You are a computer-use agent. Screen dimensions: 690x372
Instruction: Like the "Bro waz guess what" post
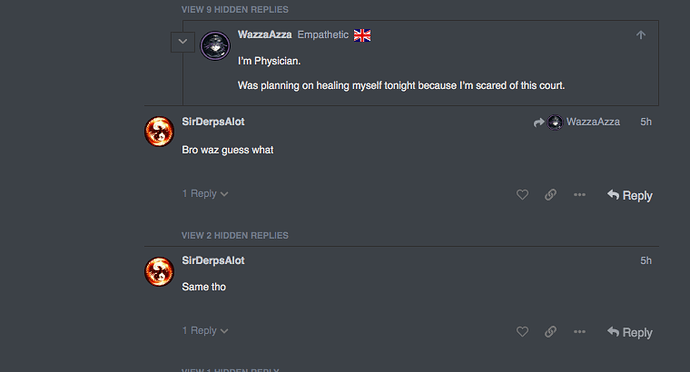(x=522, y=195)
